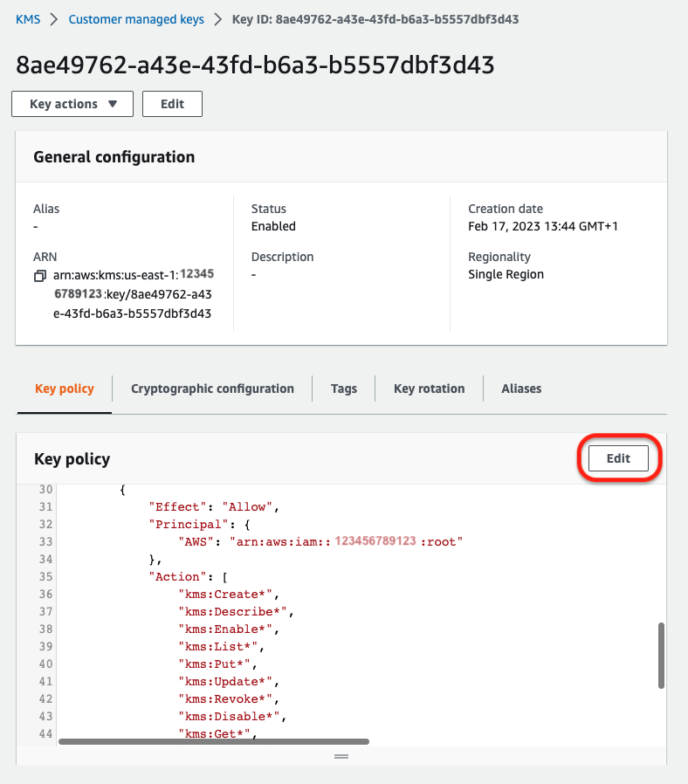Viewport: 688px width, 784px height.
Task: Click the "kms:Enable*" line
Action: pyautogui.click(x=229, y=629)
